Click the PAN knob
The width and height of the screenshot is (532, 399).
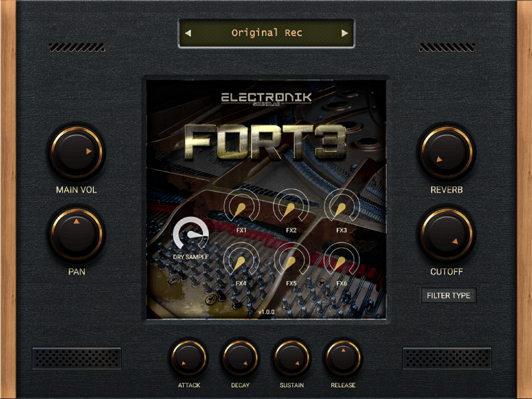click(77, 234)
